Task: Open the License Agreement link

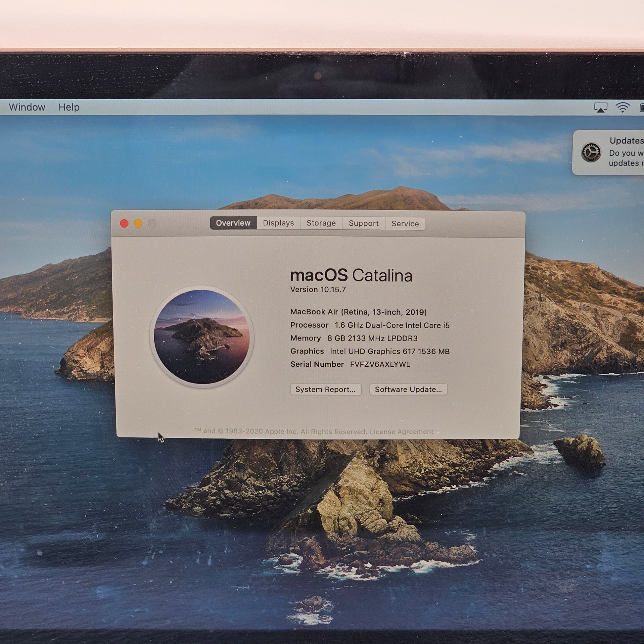Action: point(401,432)
